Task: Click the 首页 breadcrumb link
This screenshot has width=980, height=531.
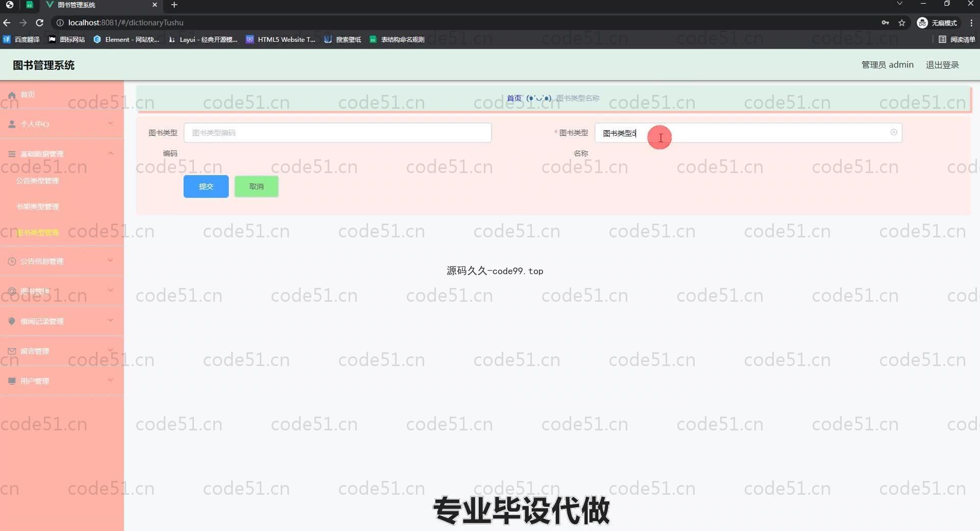Action: coord(514,98)
